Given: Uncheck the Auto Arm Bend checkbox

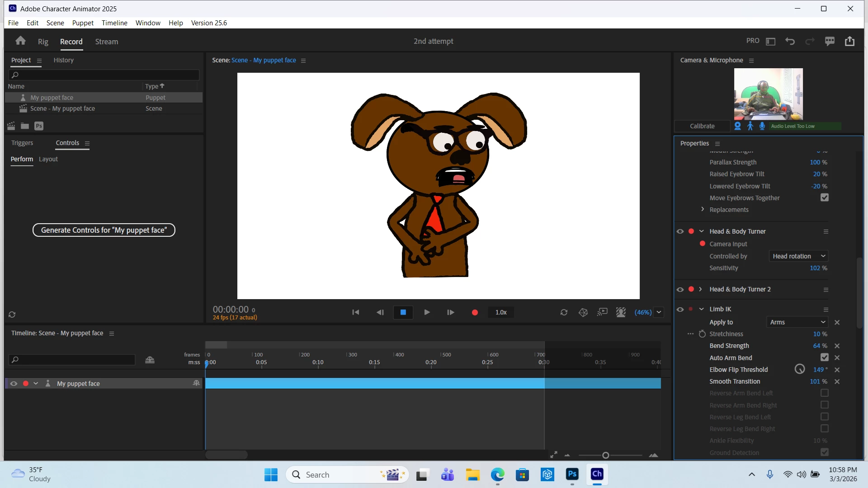Looking at the screenshot, I should click(x=825, y=357).
